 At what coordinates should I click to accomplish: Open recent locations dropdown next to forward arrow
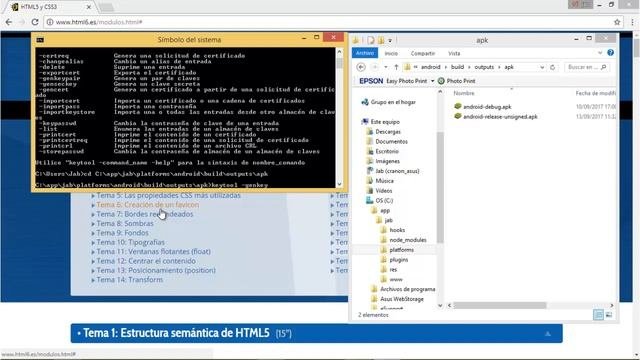coord(386,67)
